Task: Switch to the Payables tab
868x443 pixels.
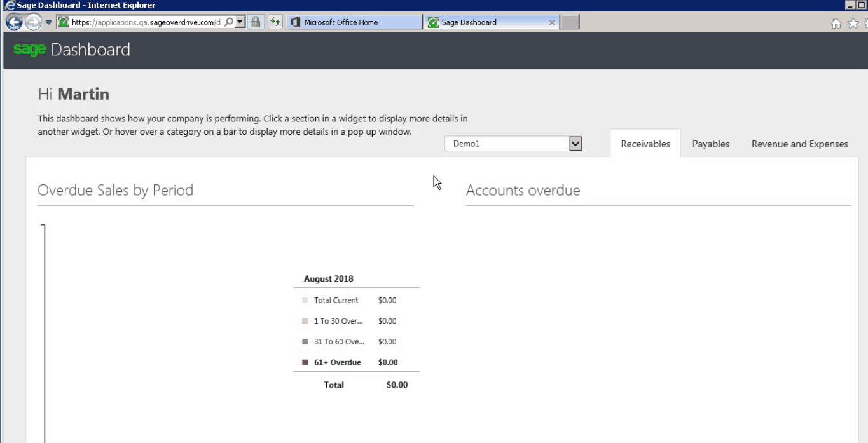Action: click(710, 144)
